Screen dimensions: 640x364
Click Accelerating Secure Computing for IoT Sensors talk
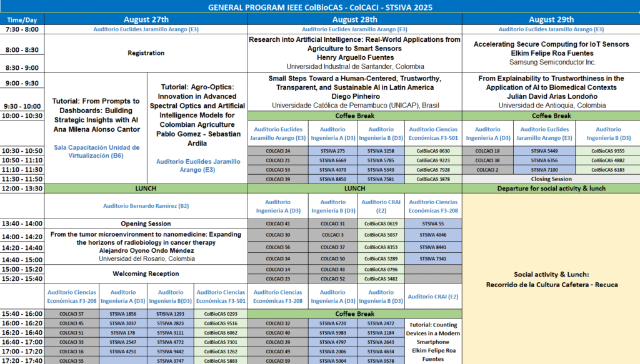pos(551,53)
